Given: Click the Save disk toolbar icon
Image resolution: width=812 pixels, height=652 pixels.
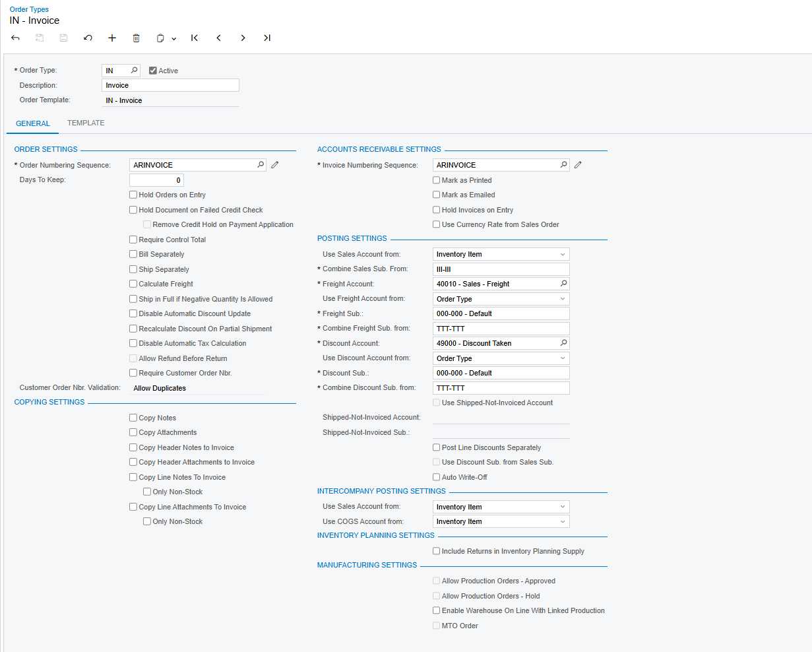Looking at the screenshot, I should (63, 38).
